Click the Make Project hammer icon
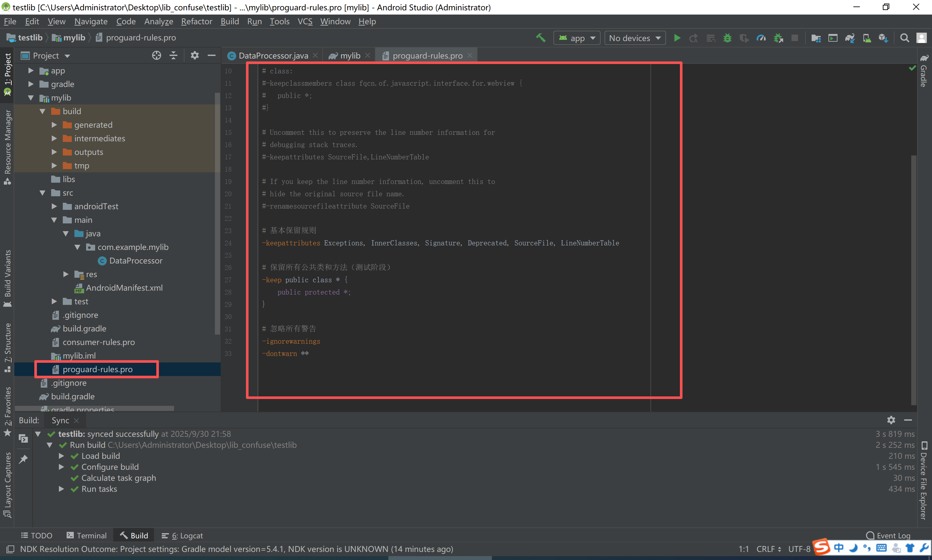The image size is (932, 560). [x=540, y=38]
